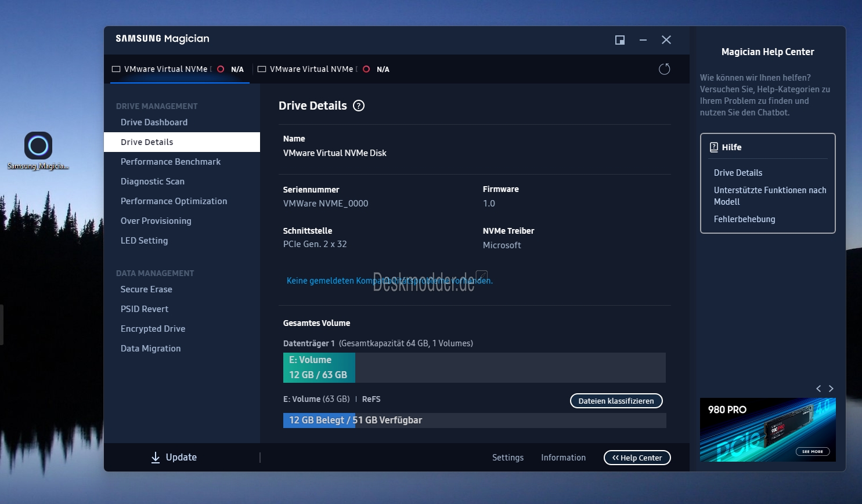Screen dimensions: 862x504
Task: Click the Keine gemeldeten Kompatibilitätsprobleme link
Action: [389, 281]
